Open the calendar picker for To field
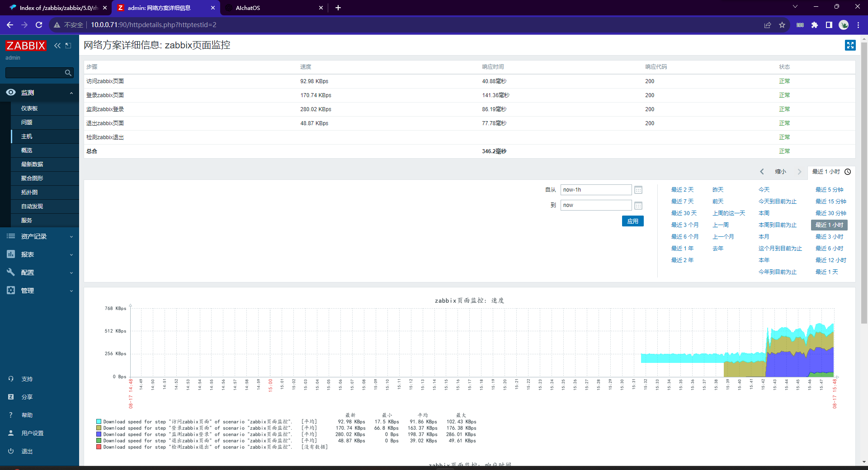 638,206
